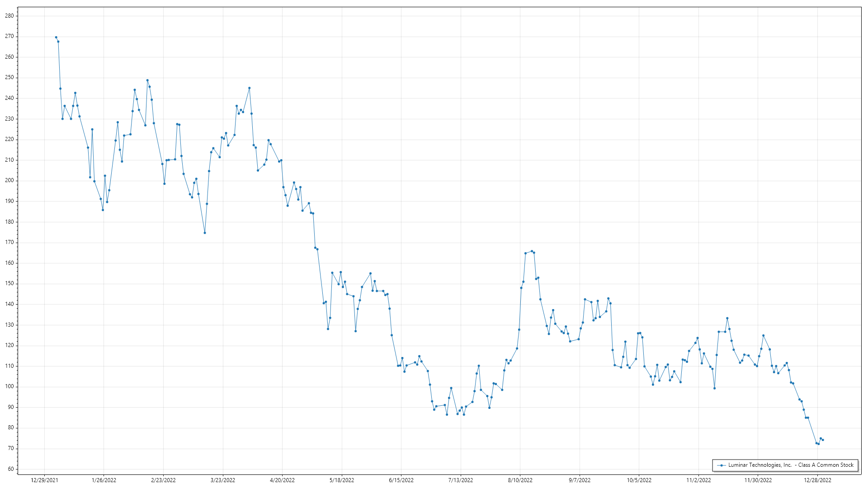Click the 8/10/2022 x-axis date label
Image resolution: width=868 pixels, height=488 pixels.
tap(520, 480)
